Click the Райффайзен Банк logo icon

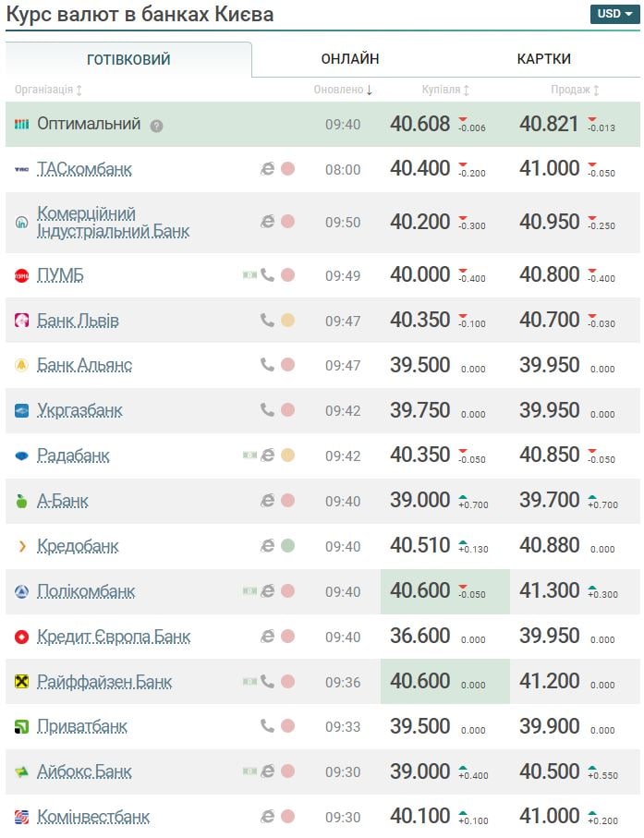coord(21,682)
